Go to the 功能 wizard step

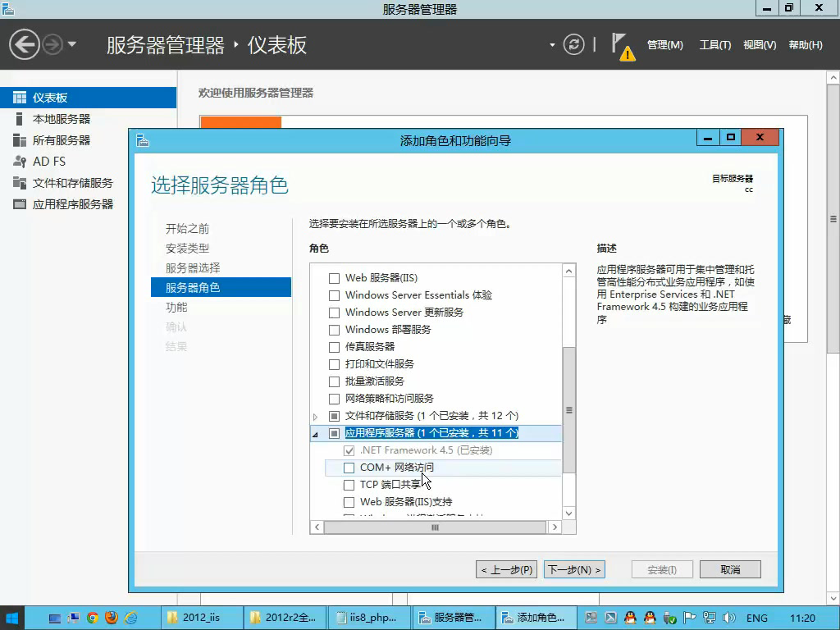click(176, 307)
